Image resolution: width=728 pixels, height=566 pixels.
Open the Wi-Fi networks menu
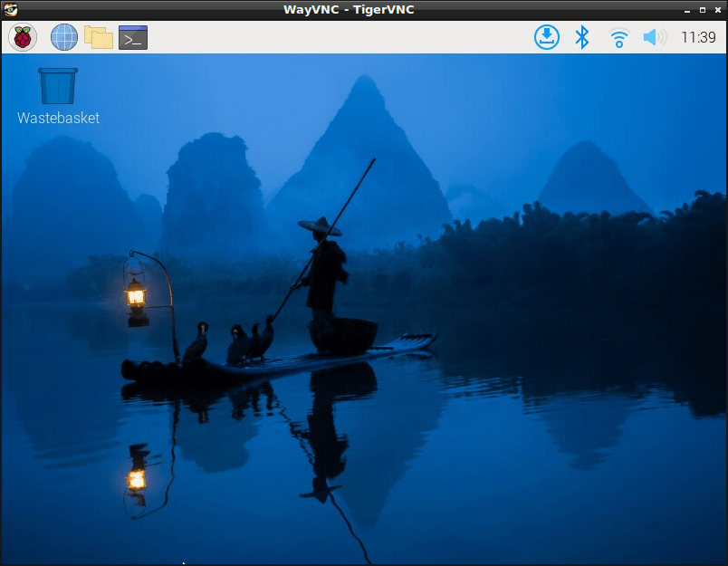click(619, 38)
